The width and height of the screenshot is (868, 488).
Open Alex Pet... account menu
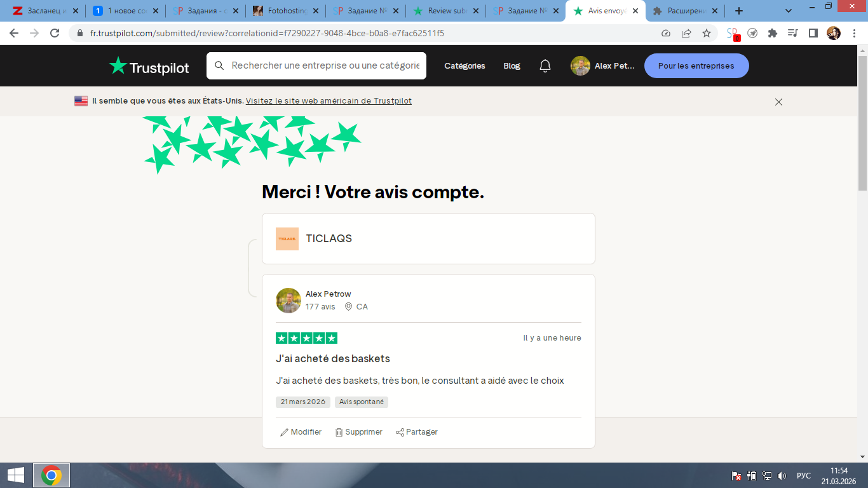pyautogui.click(x=603, y=66)
